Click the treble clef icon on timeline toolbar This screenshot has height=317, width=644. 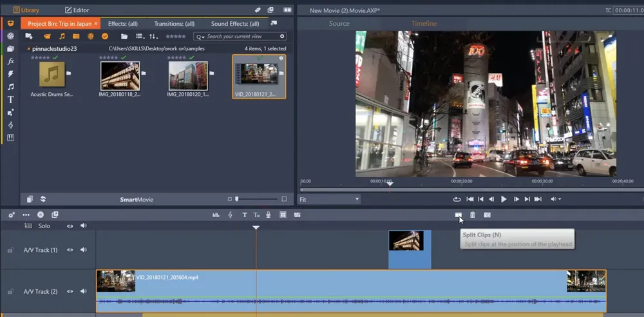click(x=230, y=215)
